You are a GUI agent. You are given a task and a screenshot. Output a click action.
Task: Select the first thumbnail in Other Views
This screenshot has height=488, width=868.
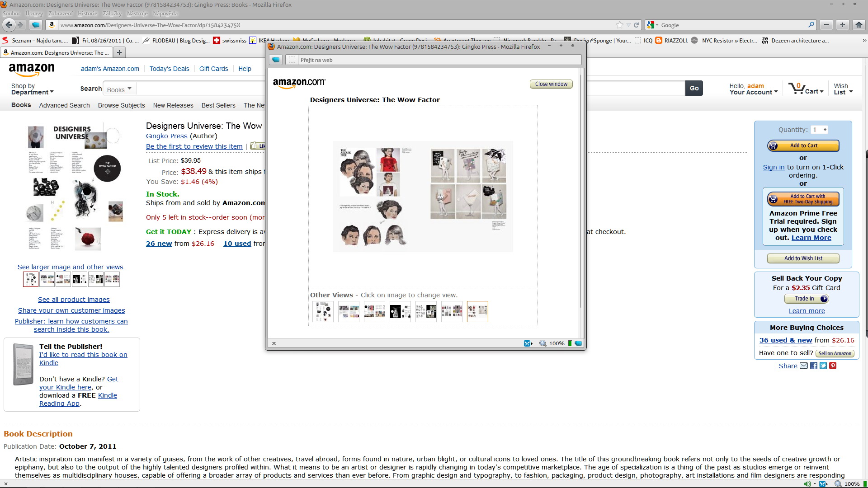(323, 311)
